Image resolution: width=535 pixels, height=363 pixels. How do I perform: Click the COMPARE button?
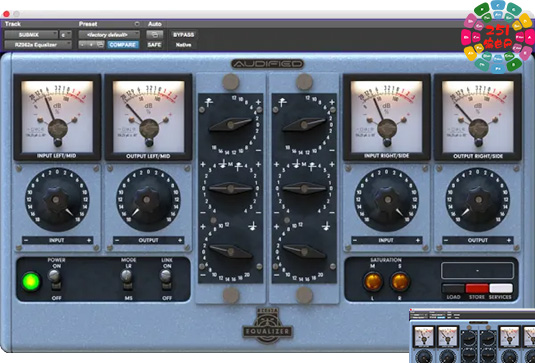[123, 45]
